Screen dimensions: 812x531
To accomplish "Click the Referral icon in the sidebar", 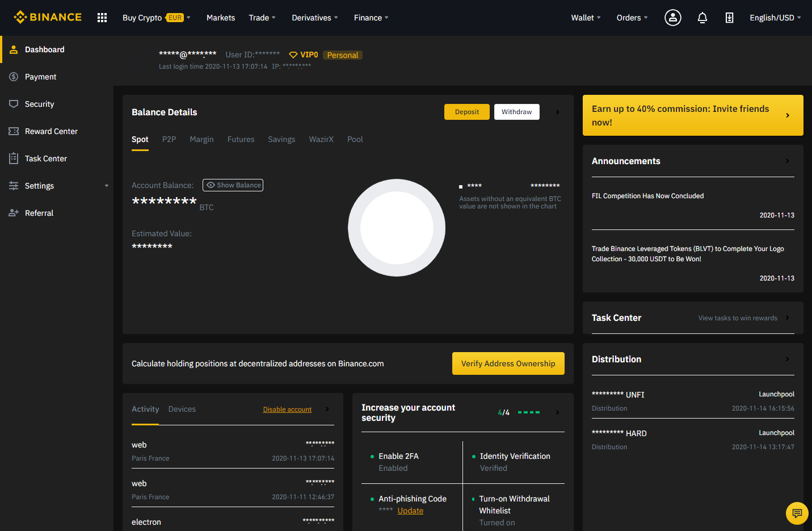I will pos(13,213).
